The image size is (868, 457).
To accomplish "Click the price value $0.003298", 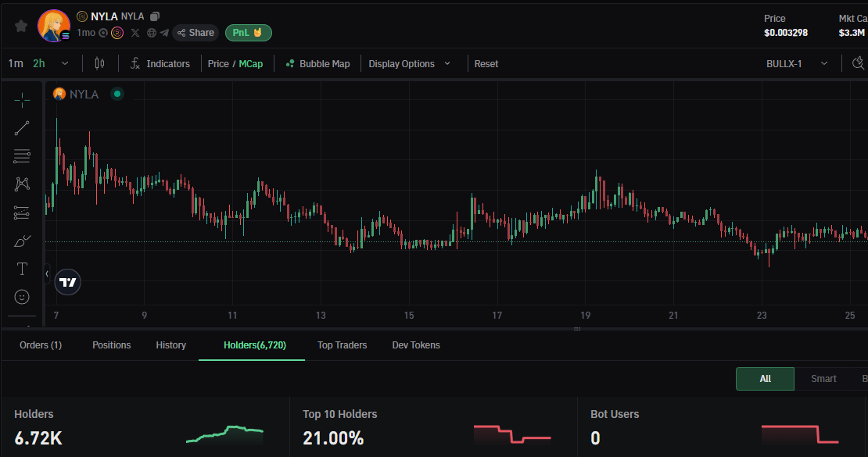I will tap(786, 33).
